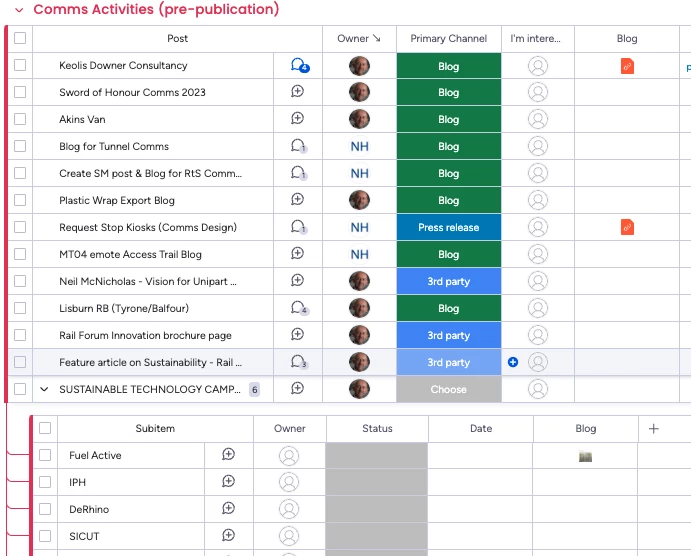Collapse the Comms Activities group
The width and height of the screenshot is (691, 556).
19,10
